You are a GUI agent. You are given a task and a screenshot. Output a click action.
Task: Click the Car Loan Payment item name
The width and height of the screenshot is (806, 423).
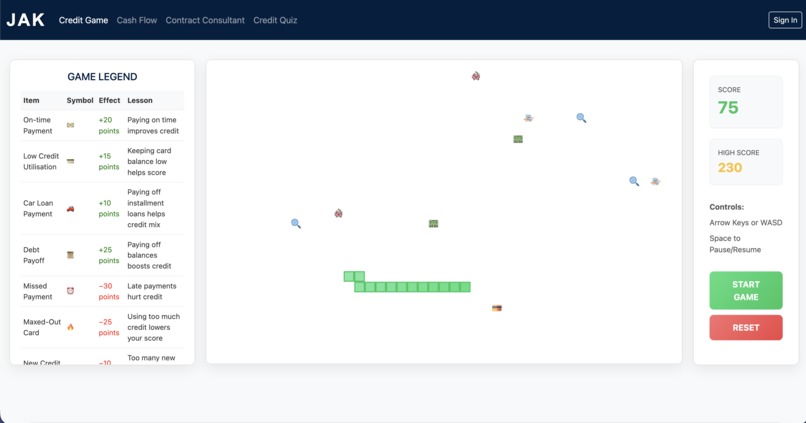(38, 208)
